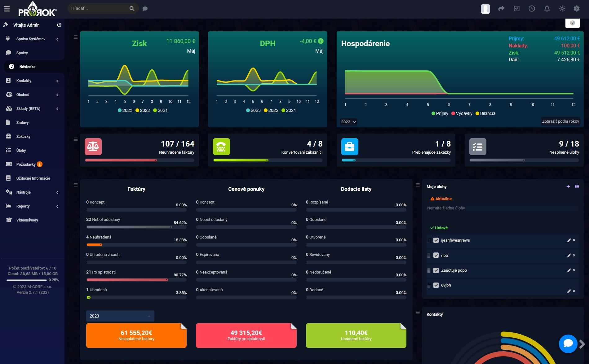
Task: Open the user avatar icon
Action: click(x=485, y=9)
